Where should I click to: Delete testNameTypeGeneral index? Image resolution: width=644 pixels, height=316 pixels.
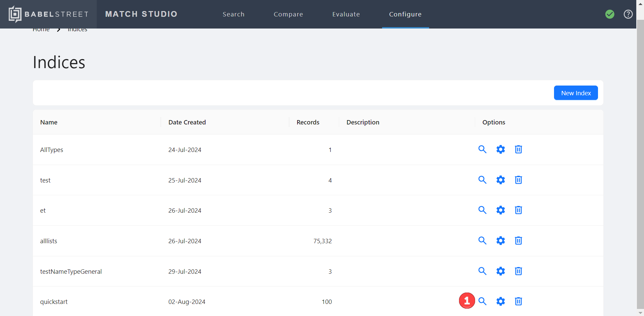point(518,271)
